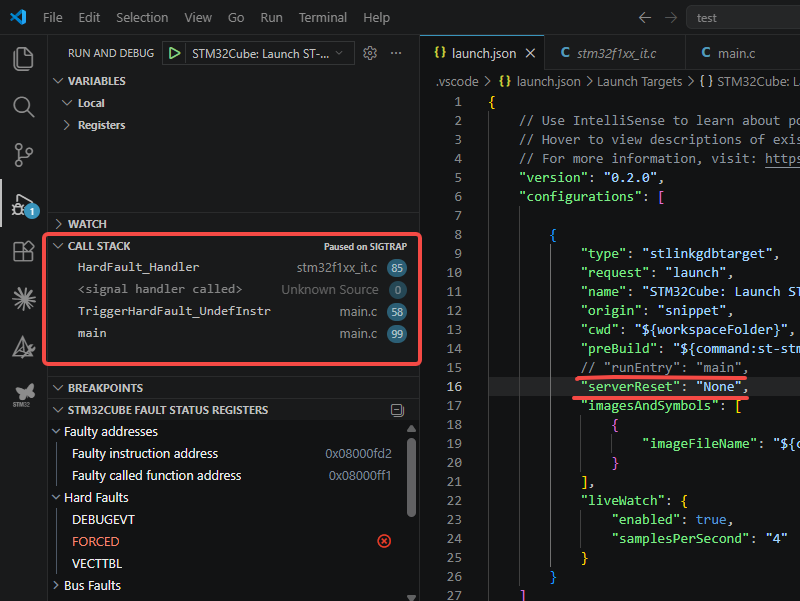Open the Explorer view icon
Viewport: 800px width, 601px height.
23,59
